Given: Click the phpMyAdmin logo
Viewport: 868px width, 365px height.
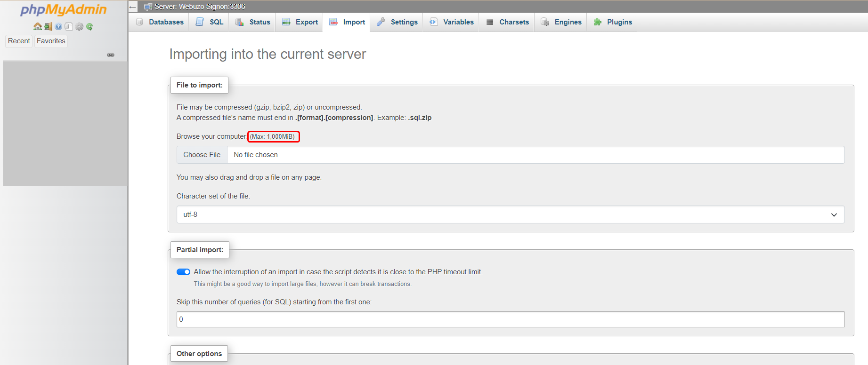Looking at the screenshot, I should pyautogui.click(x=64, y=10).
